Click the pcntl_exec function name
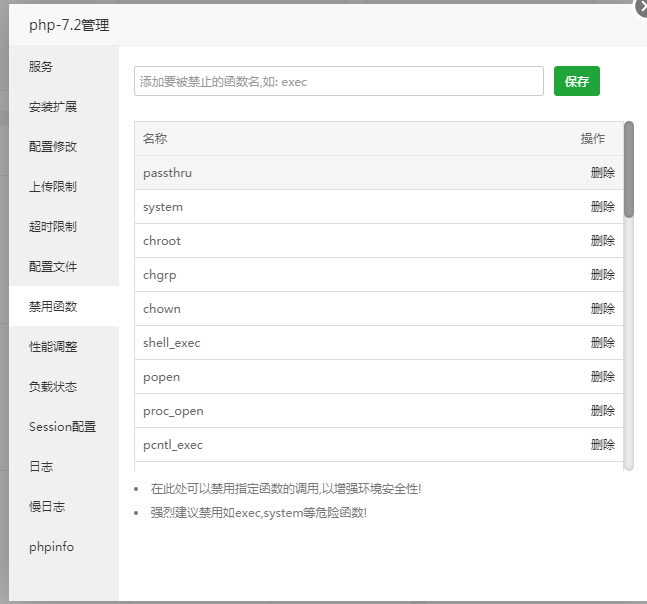This screenshot has height=604, width=647. [173, 445]
